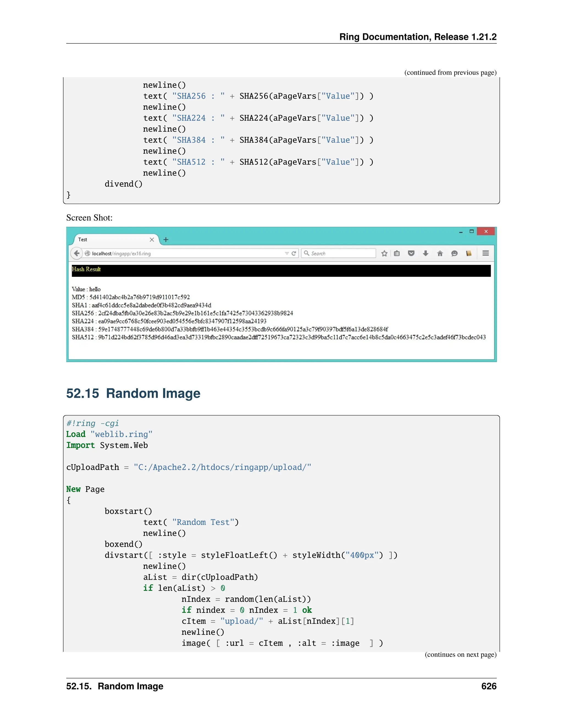The width and height of the screenshot is (563, 728).
Task: Maximize the browser window
Action: click(x=472, y=231)
